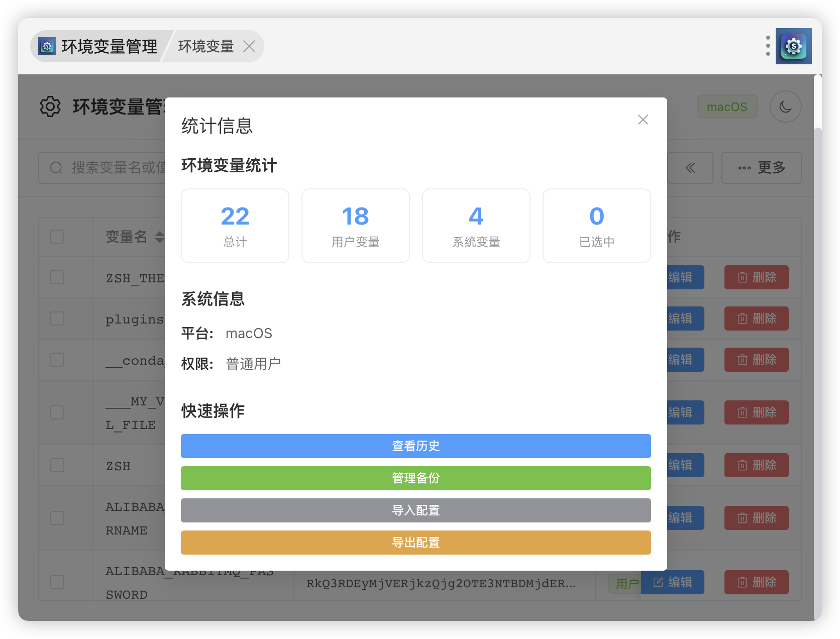
Task: Close the 环境变量 tab
Action: 249,46
